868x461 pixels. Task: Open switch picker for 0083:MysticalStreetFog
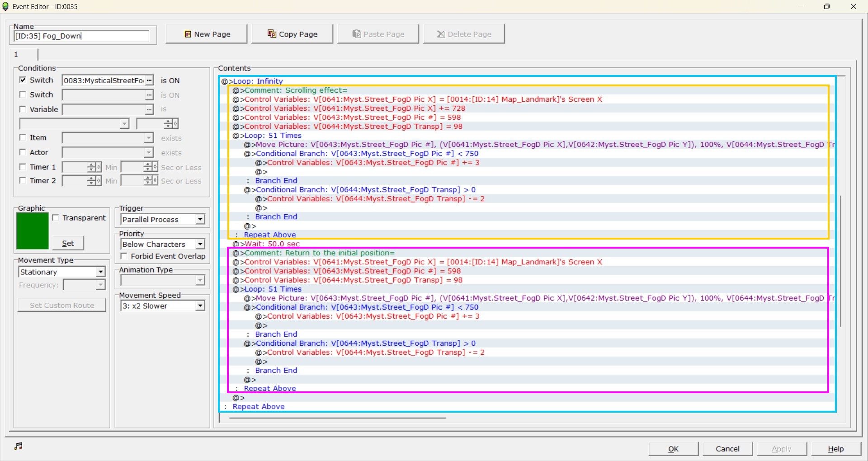coord(149,80)
